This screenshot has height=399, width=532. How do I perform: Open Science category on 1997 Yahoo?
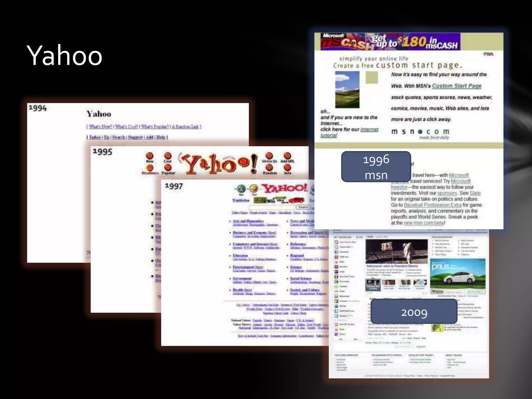point(296,267)
